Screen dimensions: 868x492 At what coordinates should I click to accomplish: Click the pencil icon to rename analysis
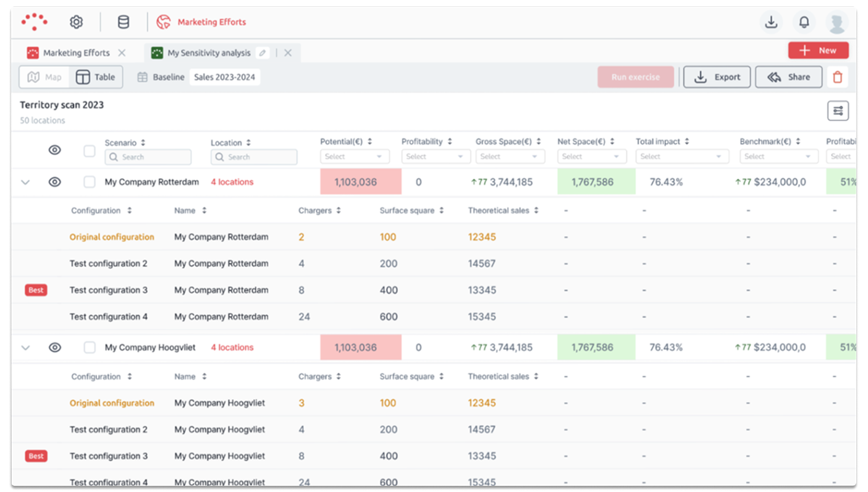[263, 53]
